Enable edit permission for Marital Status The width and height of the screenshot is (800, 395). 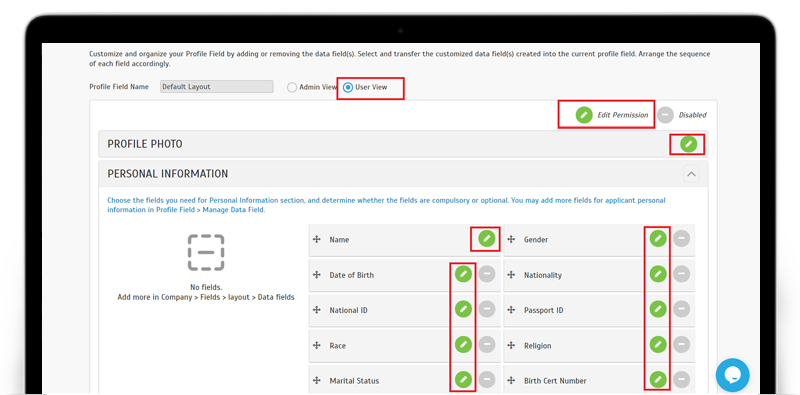(463, 379)
